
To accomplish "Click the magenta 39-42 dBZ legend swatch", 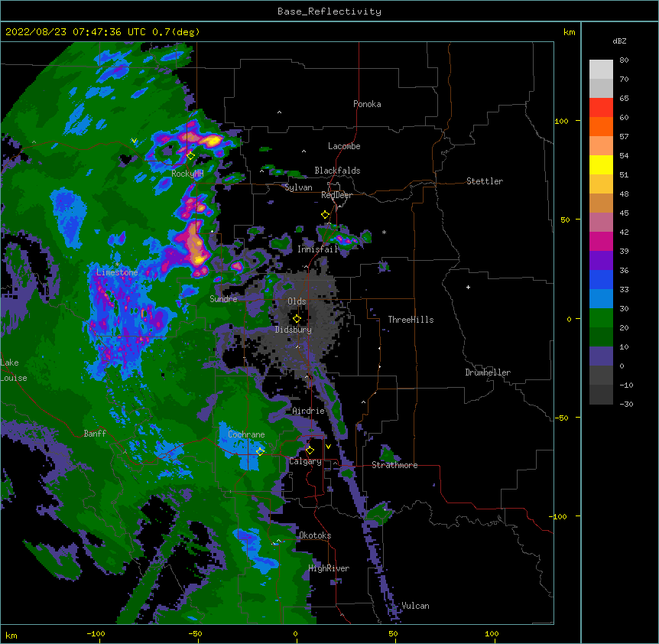I will tap(601, 241).
